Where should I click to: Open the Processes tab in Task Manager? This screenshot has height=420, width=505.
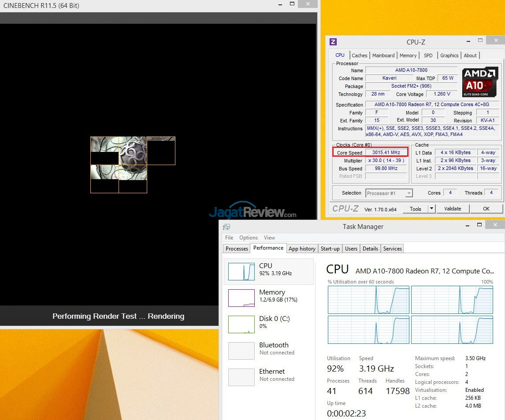tap(237, 249)
